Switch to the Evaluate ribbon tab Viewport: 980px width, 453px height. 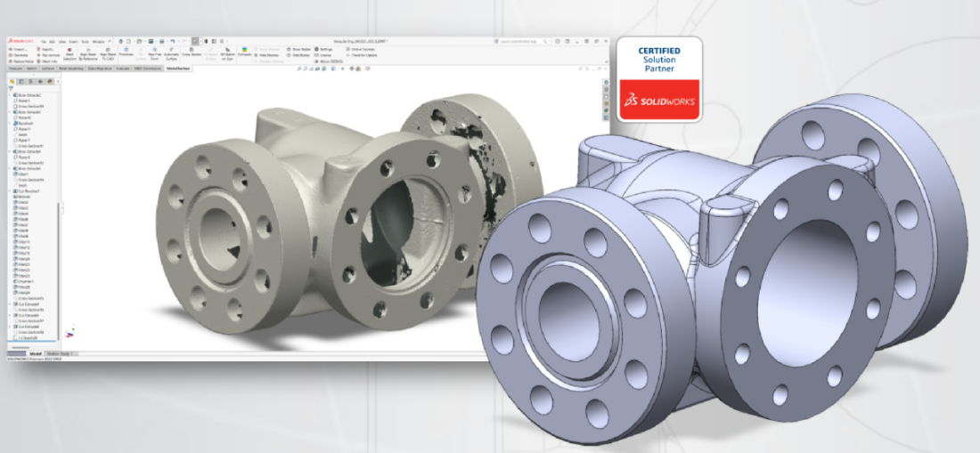pos(123,68)
